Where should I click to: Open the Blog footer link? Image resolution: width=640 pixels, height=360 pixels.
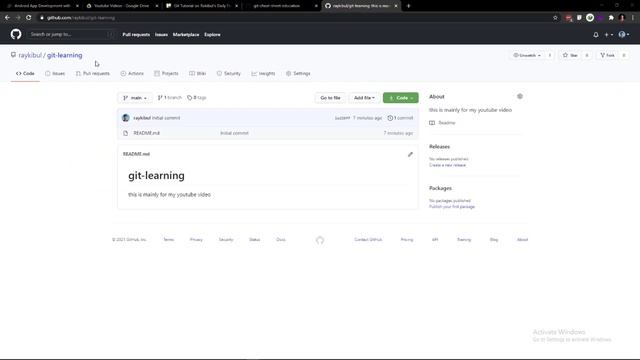click(494, 240)
